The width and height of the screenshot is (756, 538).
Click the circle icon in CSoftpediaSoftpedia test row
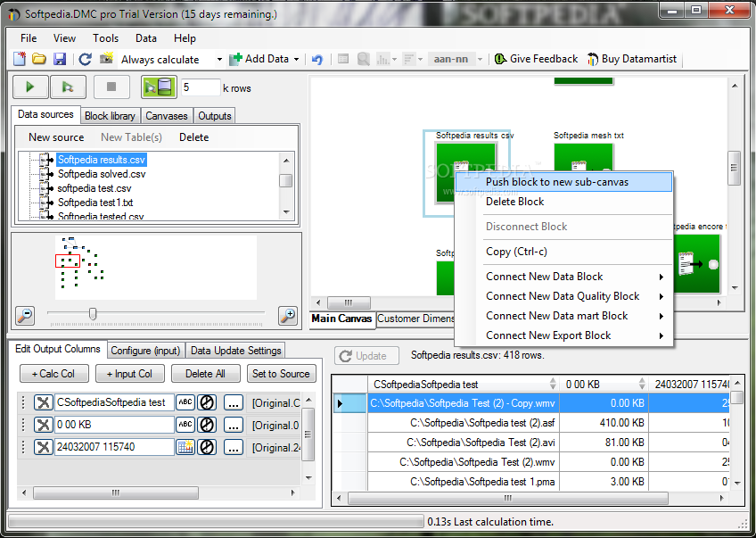pos(207,402)
